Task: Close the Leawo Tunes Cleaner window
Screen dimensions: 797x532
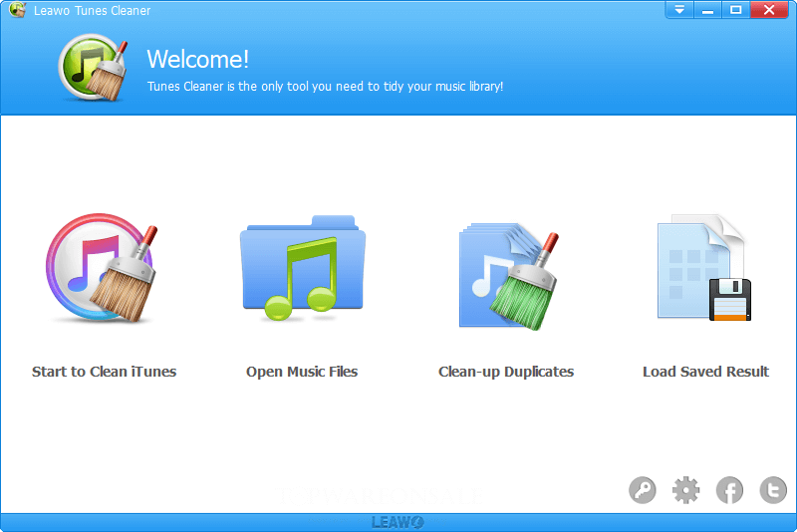Action: tap(769, 10)
